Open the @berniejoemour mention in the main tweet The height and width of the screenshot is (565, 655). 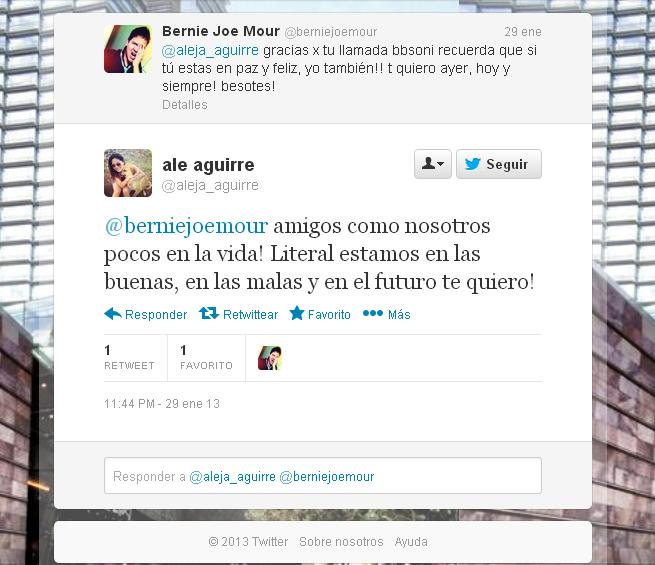click(186, 226)
